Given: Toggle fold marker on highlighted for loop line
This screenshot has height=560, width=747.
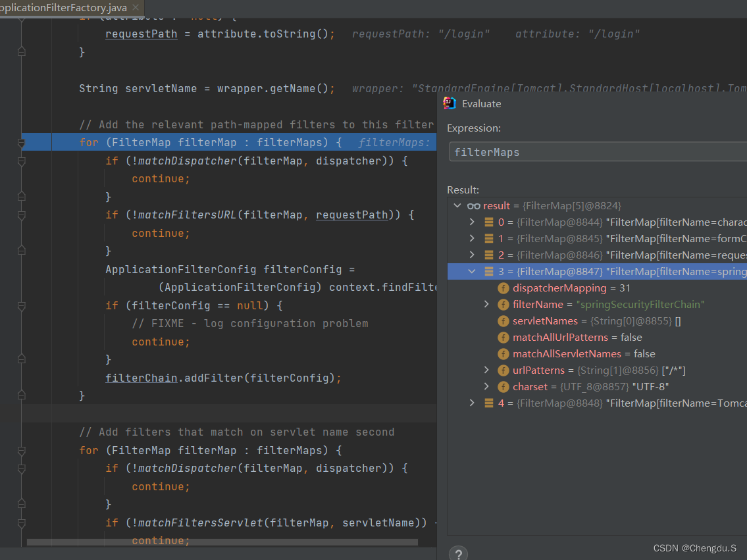Looking at the screenshot, I should click(22, 142).
